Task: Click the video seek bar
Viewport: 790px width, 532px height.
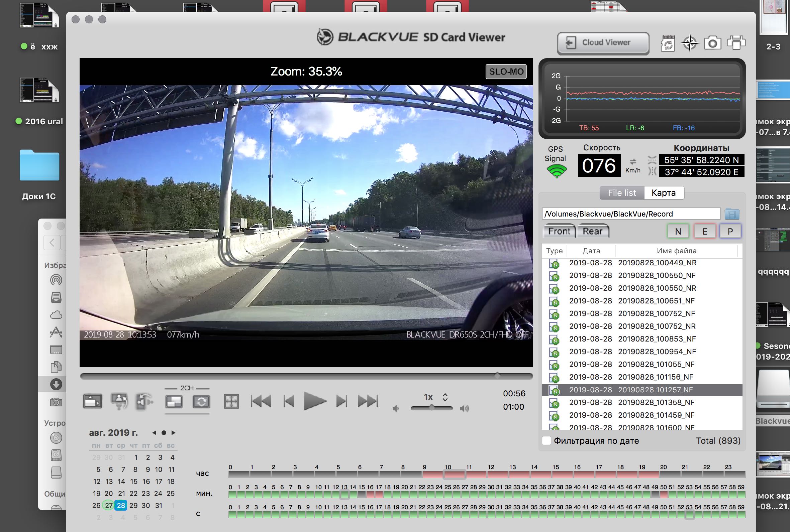Action: [x=306, y=376]
